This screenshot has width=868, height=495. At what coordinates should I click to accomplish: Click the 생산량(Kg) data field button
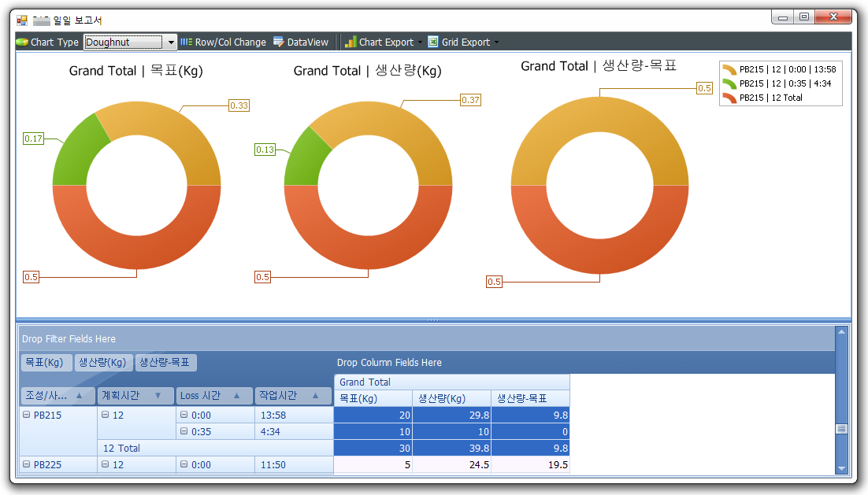coord(103,362)
